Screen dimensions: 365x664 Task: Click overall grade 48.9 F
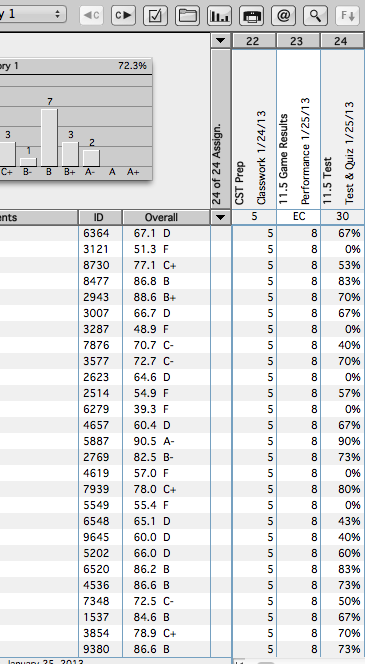pos(151,329)
